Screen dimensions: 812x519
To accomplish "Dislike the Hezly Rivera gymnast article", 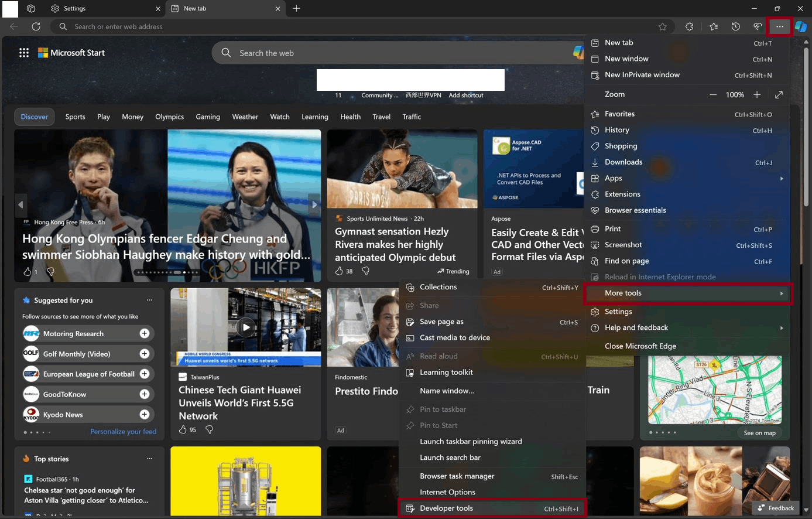I will pos(365,271).
